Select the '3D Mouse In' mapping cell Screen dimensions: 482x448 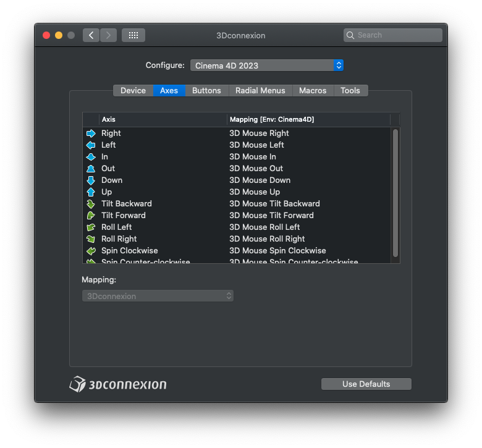tap(253, 157)
